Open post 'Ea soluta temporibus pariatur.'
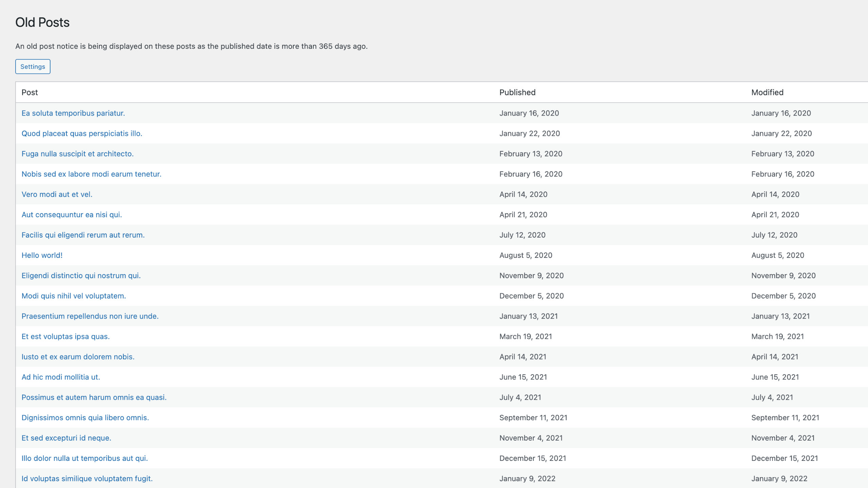The height and width of the screenshot is (488, 868). (x=73, y=113)
